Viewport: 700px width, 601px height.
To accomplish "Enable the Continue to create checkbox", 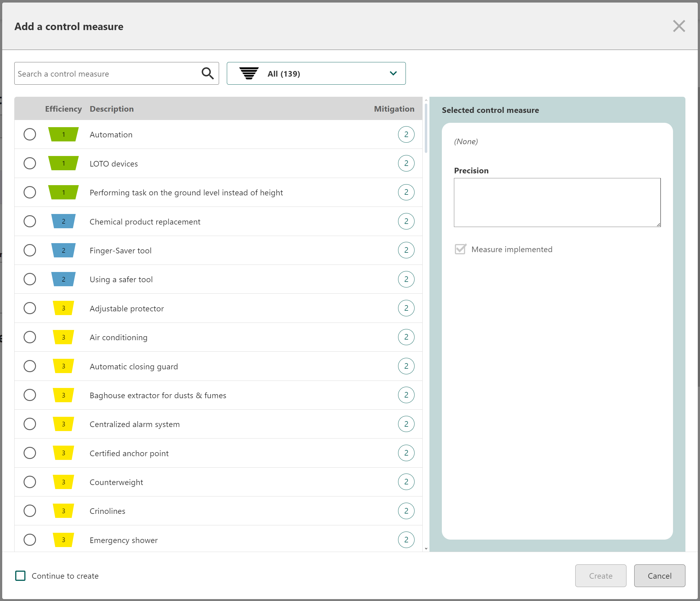I will pyautogui.click(x=20, y=576).
